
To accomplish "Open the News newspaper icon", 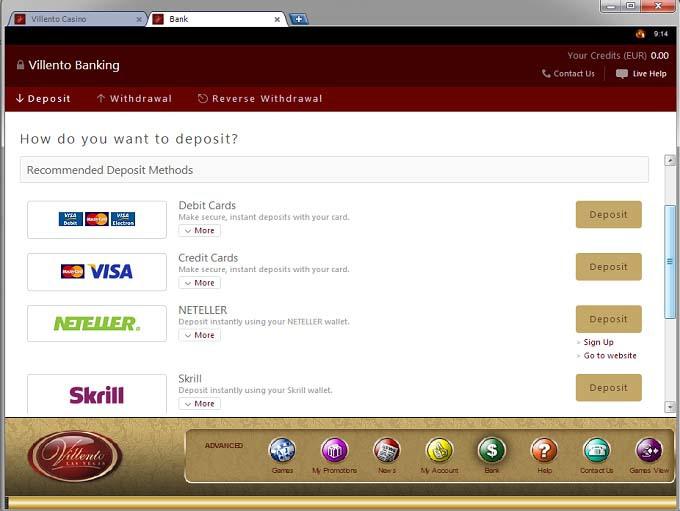I will pyautogui.click(x=387, y=451).
